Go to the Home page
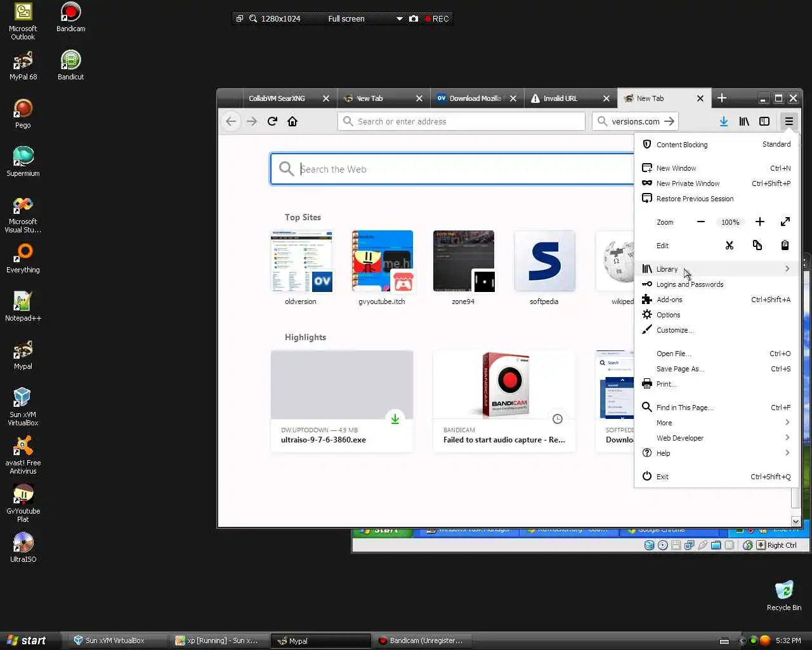812x650 pixels. 292,121
